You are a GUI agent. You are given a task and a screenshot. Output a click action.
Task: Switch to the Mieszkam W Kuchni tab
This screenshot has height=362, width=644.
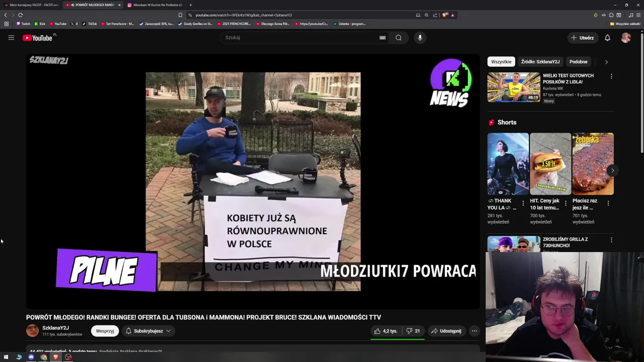coord(155,5)
